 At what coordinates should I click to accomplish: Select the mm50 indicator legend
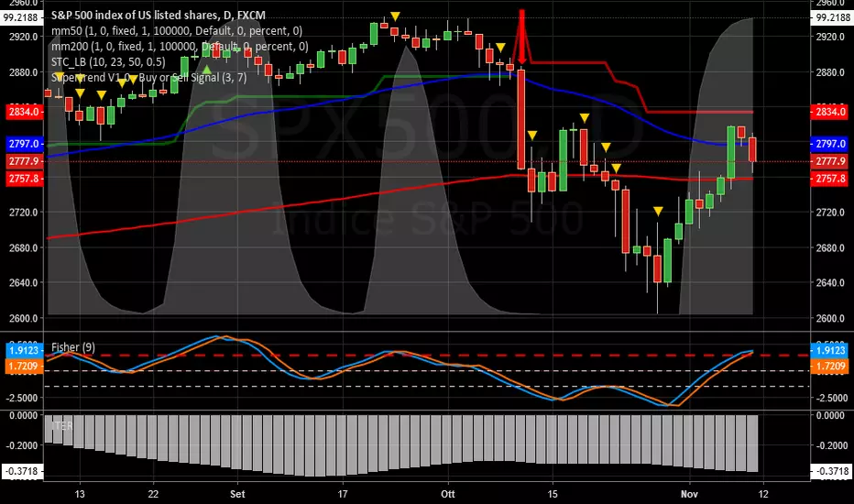[x=177, y=30]
